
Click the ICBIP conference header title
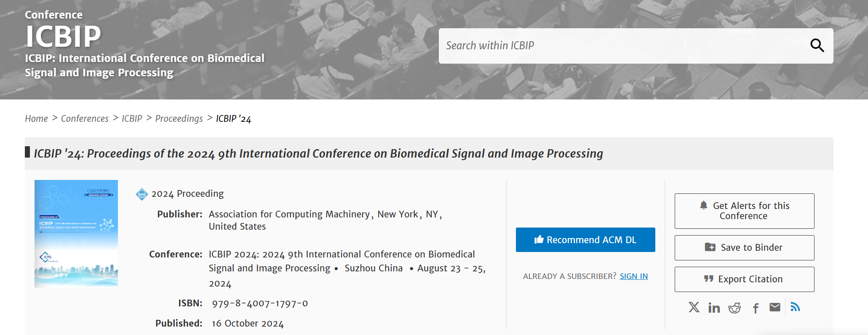(x=63, y=36)
